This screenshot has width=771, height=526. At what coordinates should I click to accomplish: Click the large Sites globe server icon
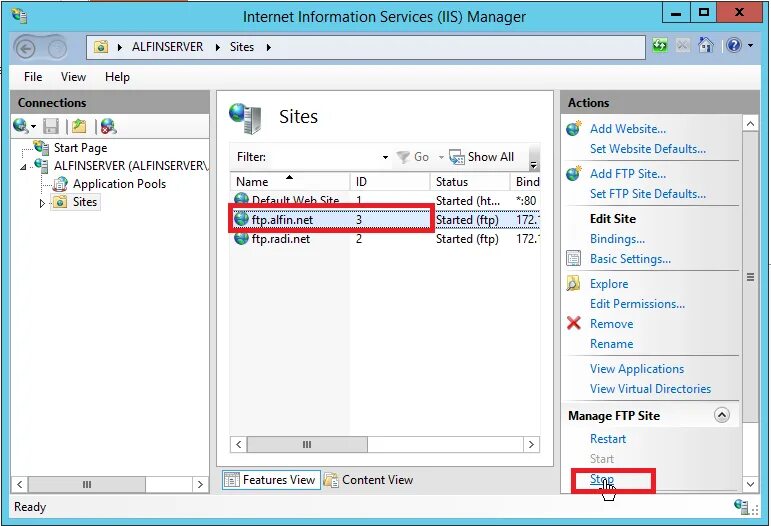[245, 118]
